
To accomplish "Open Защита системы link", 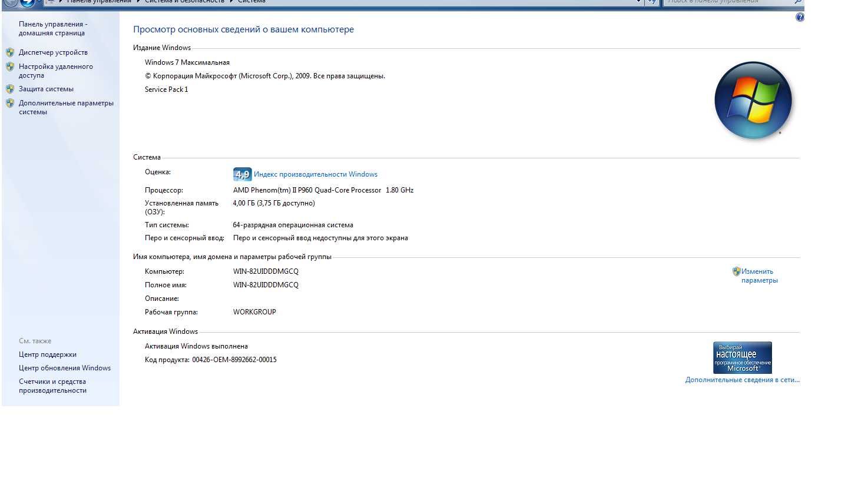I will tap(46, 89).
